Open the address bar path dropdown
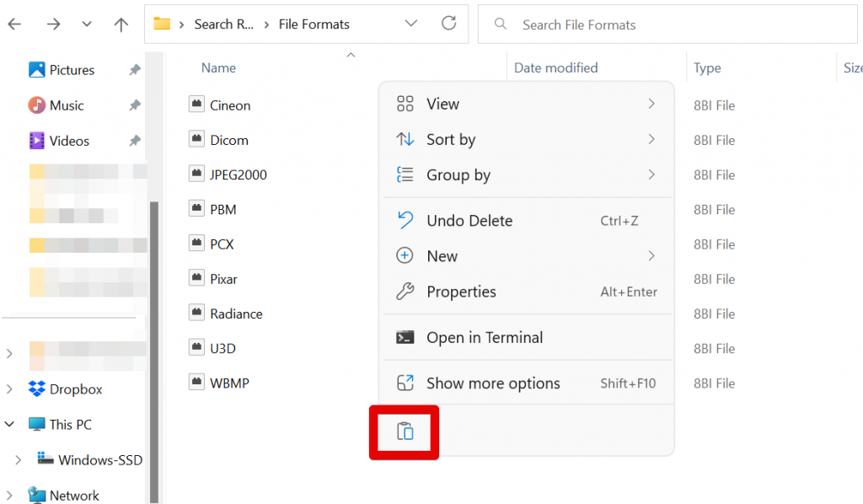 410,24
